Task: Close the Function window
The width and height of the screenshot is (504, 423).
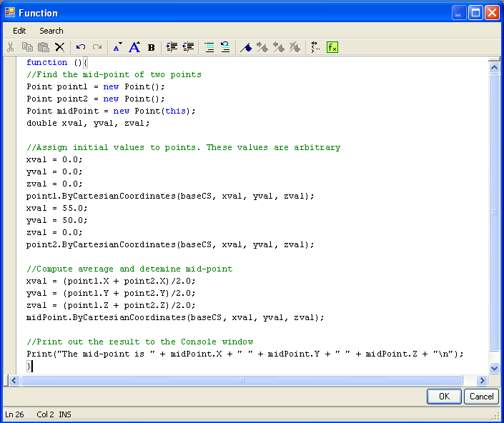Action: pos(493,13)
